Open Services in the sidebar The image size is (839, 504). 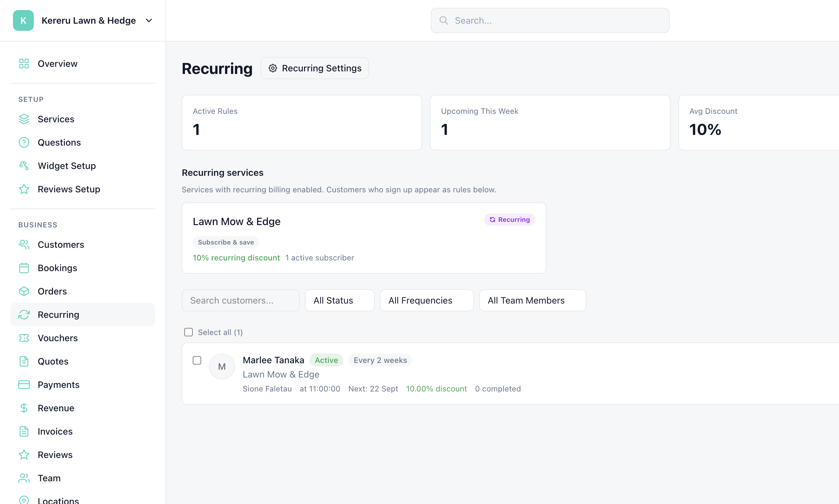(82, 119)
